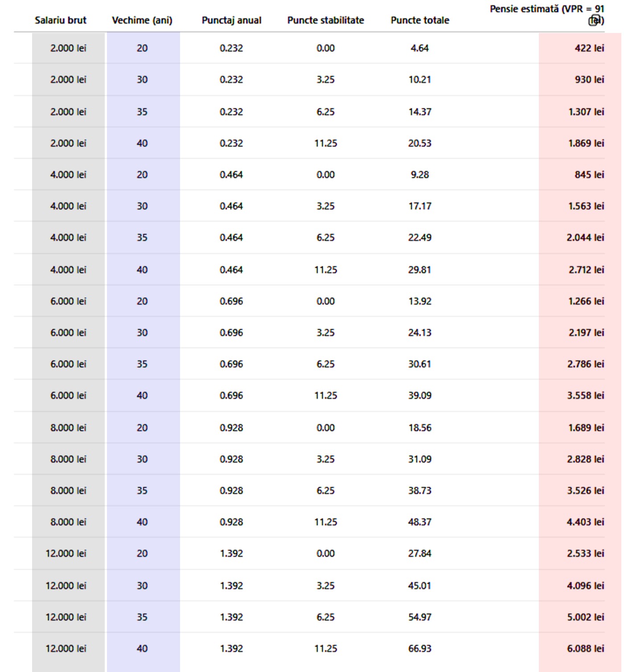The height and width of the screenshot is (672, 624).
Task: Sort by the Vechime (ani) header
Action: click(142, 20)
